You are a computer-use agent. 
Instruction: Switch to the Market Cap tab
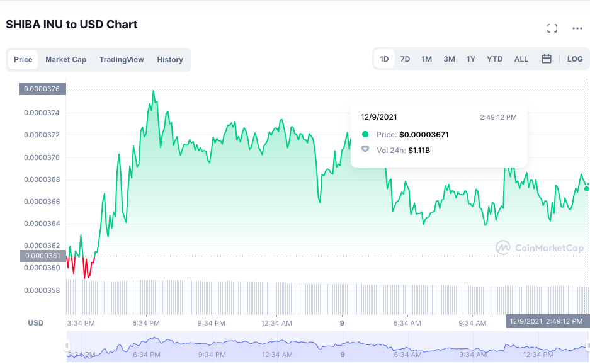66,59
